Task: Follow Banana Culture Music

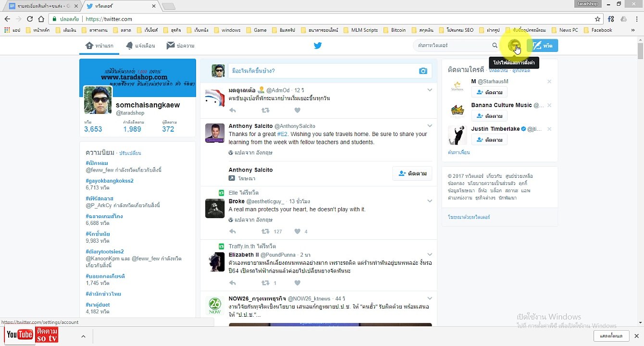Action: [x=489, y=116]
